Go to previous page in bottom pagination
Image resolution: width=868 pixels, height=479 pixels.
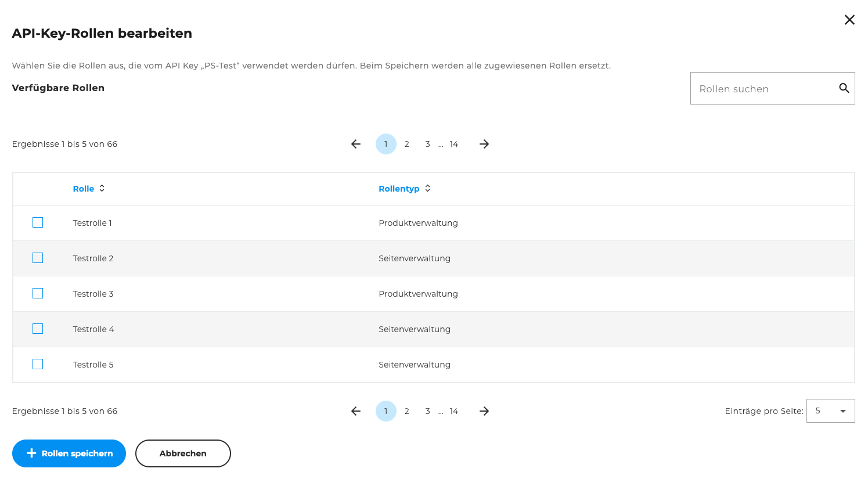[x=356, y=411]
